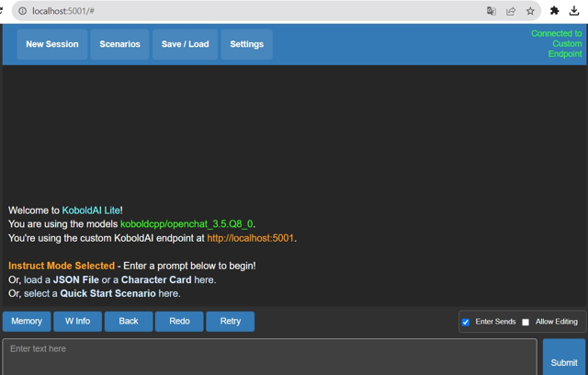The height and width of the screenshot is (375, 588).
Task: Open the browser extensions puzzle icon
Action: click(x=555, y=11)
